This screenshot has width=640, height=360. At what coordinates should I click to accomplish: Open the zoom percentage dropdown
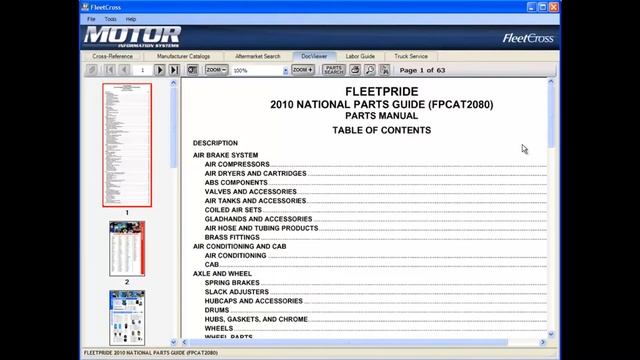coord(285,70)
